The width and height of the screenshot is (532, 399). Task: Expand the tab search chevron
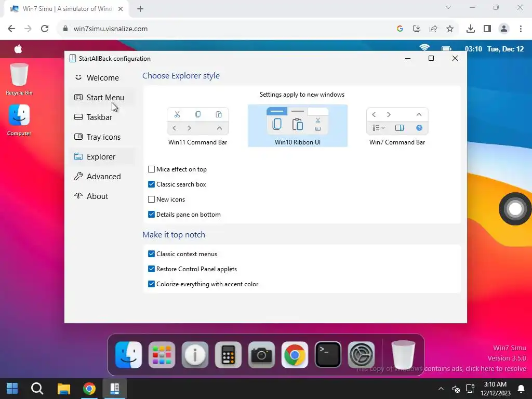pos(448,7)
